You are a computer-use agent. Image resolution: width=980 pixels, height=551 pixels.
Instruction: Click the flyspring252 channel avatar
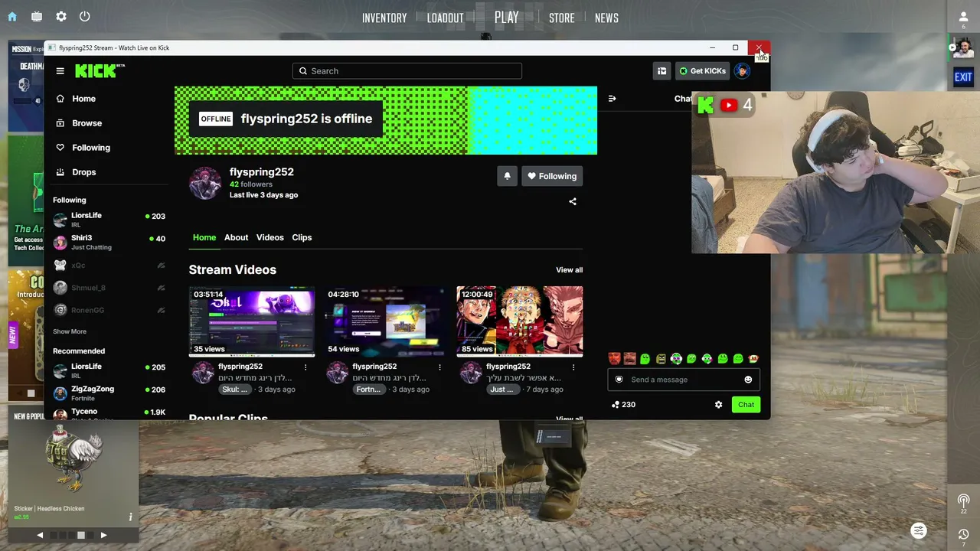[x=205, y=183]
